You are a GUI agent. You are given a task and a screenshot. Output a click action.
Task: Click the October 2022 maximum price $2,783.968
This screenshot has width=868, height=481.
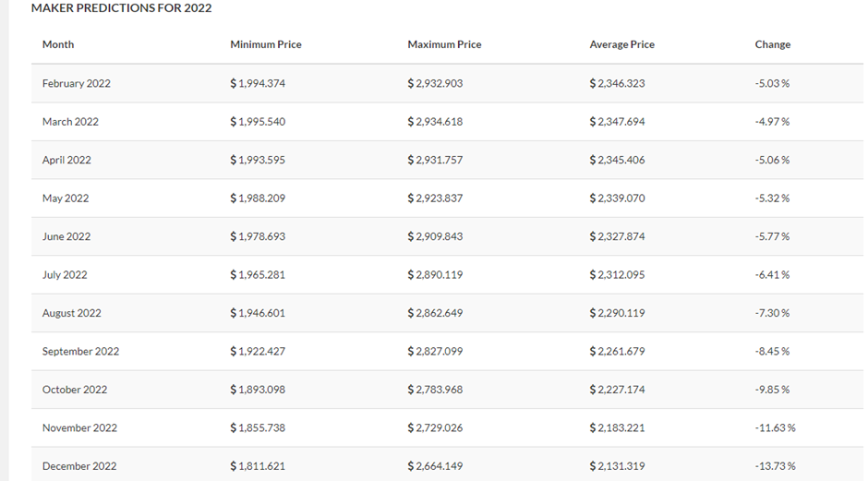435,390
